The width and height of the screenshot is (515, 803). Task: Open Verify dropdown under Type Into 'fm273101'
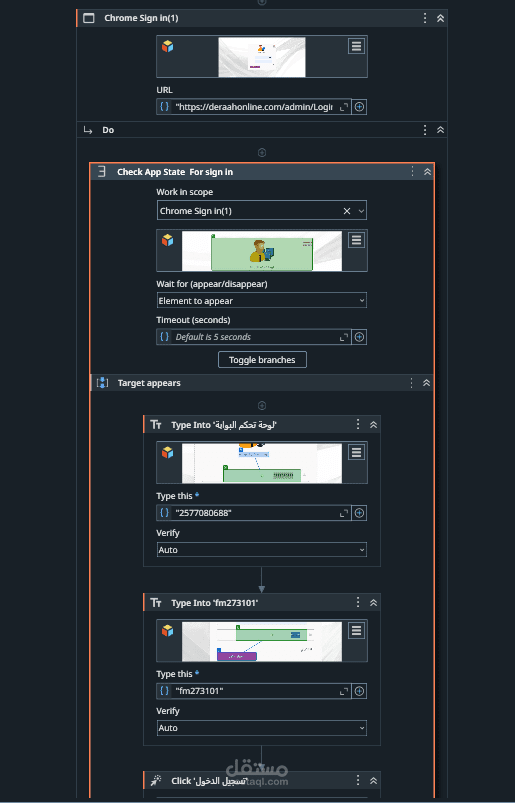(262, 728)
